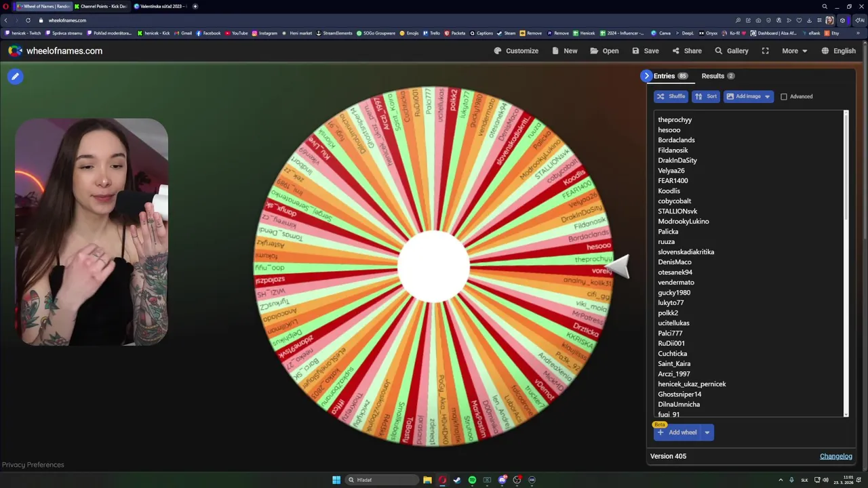868x488 pixels.
Task: Open Windows Start menu
Action: pyautogui.click(x=336, y=480)
